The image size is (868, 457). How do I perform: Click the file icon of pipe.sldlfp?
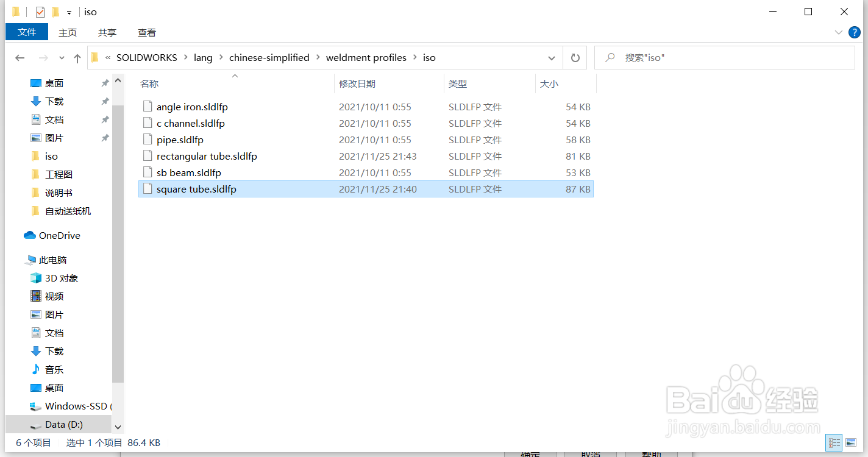pyautogui.click(x=147, y=140)
